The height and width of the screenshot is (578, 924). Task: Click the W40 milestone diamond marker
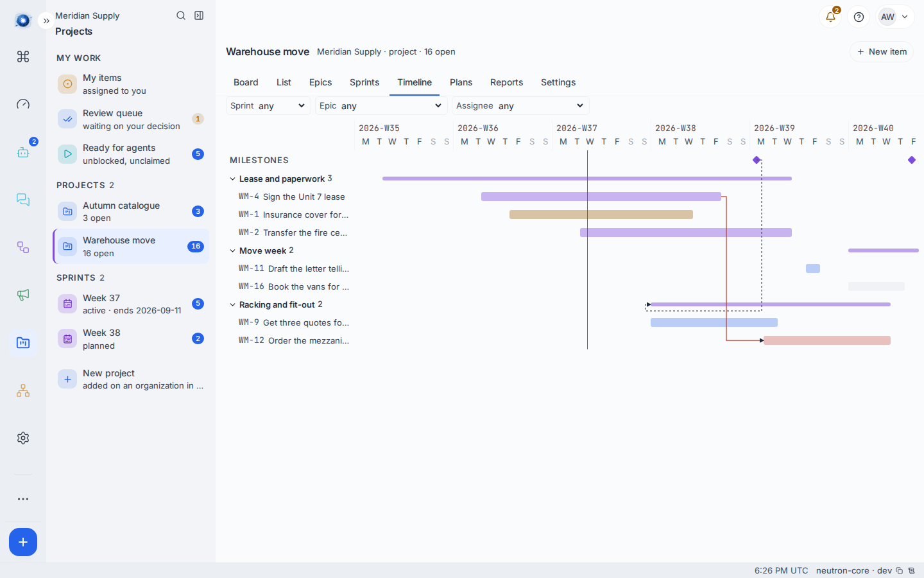point(912,160)
